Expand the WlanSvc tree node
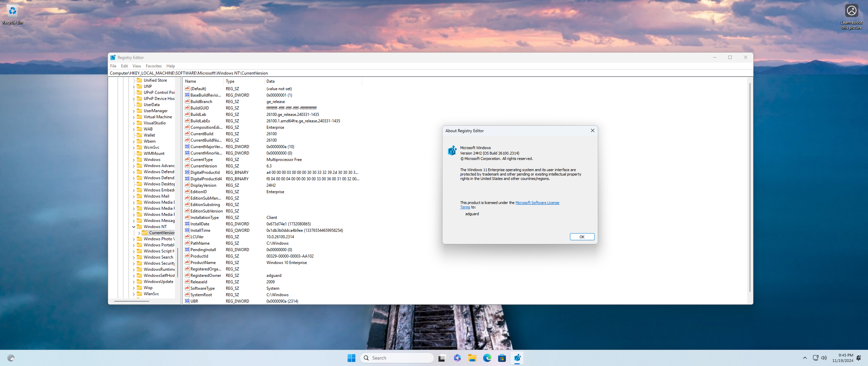The height and width of the screenshot is (366, 868). click(134, 294)
